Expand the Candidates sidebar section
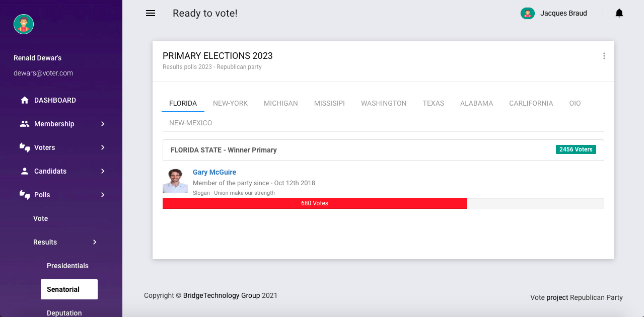644x317 pixels. (103, 171)
